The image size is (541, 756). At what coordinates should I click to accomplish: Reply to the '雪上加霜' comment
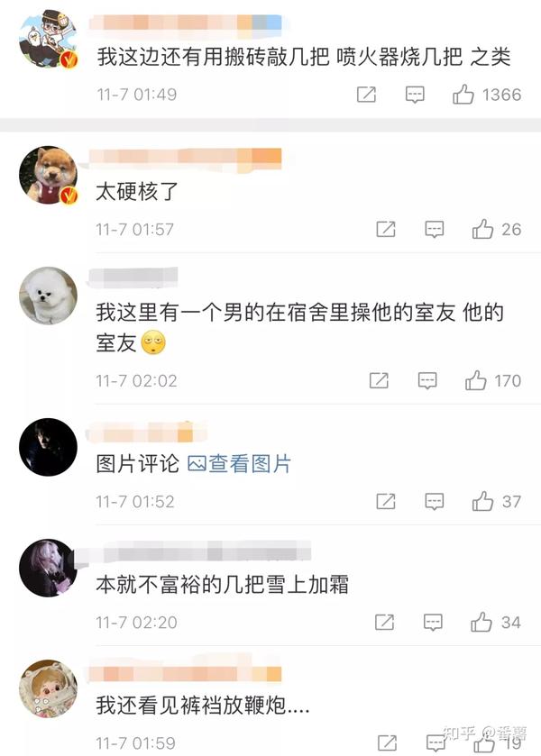point(433,623)
